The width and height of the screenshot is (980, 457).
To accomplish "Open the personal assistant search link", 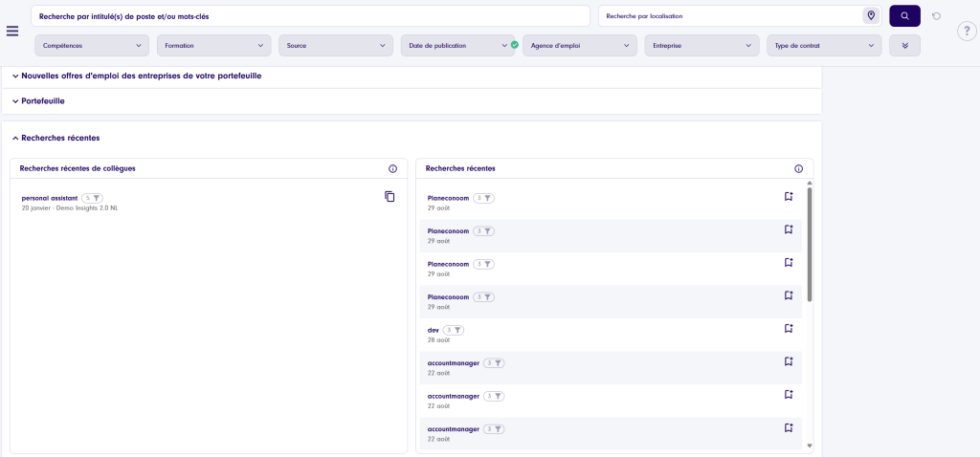I will (x=49, y=198).
